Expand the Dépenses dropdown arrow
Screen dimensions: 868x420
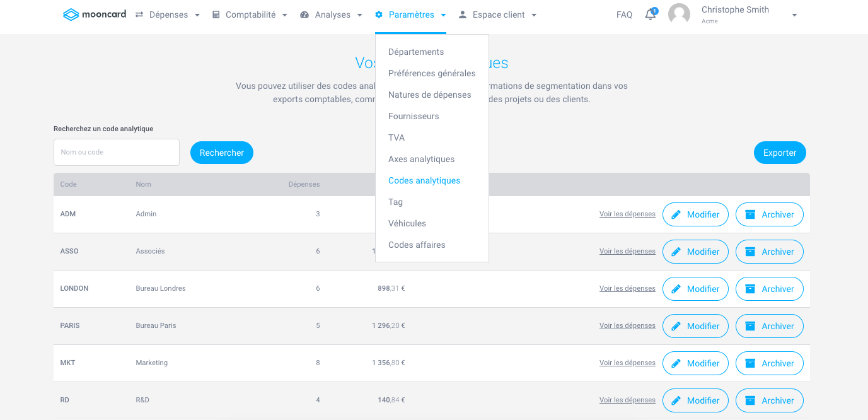pos(197,15)
